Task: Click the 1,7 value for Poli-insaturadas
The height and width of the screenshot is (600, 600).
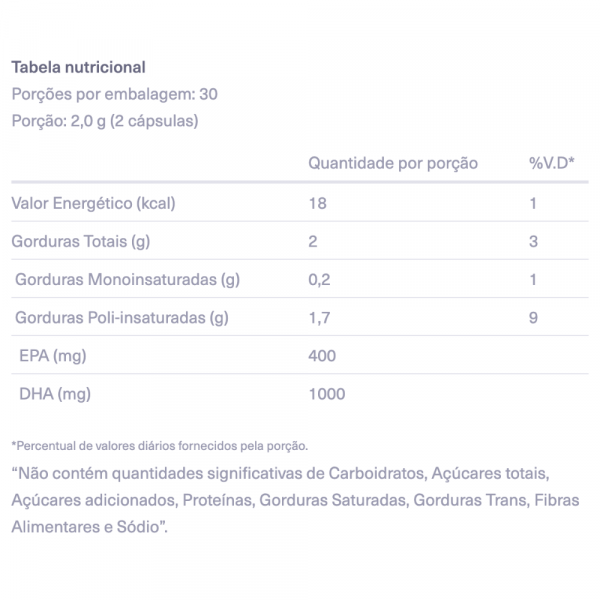Action: click(319, 318)
